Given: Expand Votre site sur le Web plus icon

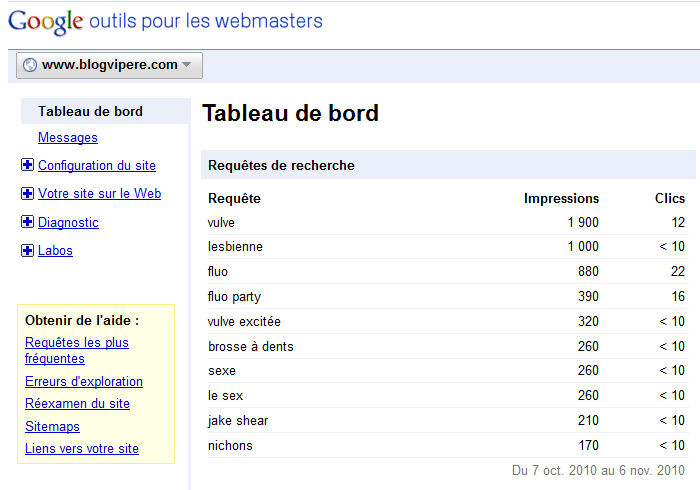Looking at the screenshot, I should click(27, 193).
